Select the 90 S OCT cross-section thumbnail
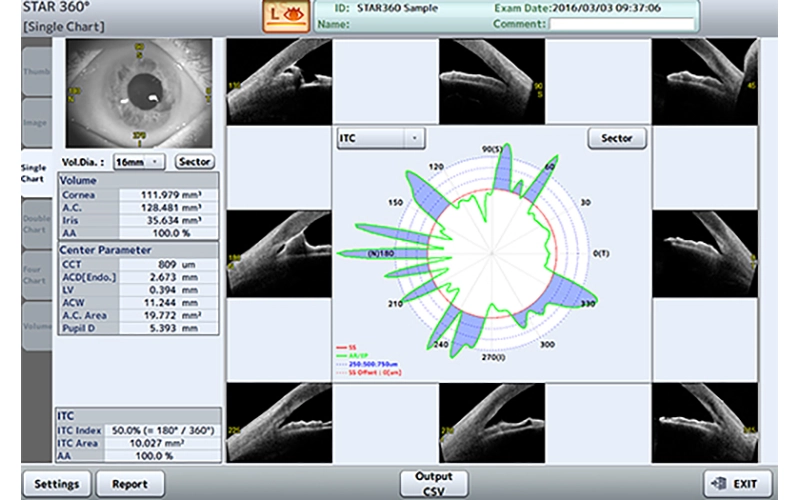 (492, 82)
